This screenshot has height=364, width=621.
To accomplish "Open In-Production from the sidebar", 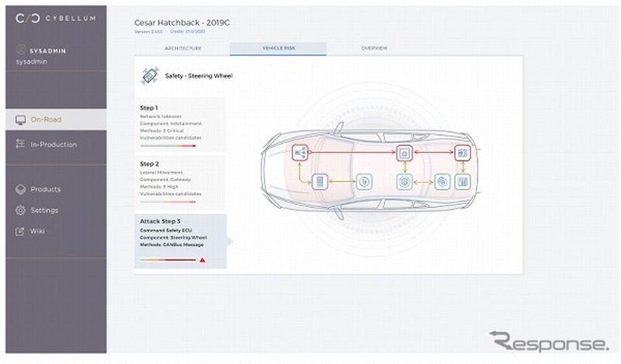I will tap(53, 144).
